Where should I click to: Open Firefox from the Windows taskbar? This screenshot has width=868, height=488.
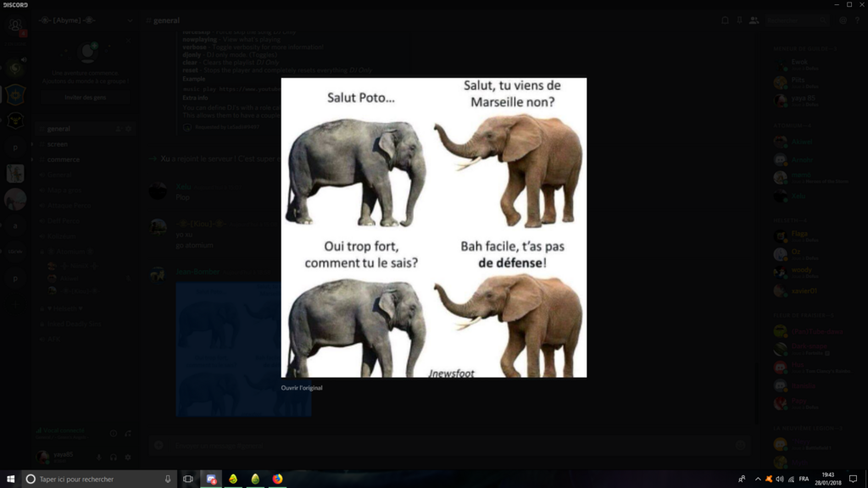(x=277, y=479)
